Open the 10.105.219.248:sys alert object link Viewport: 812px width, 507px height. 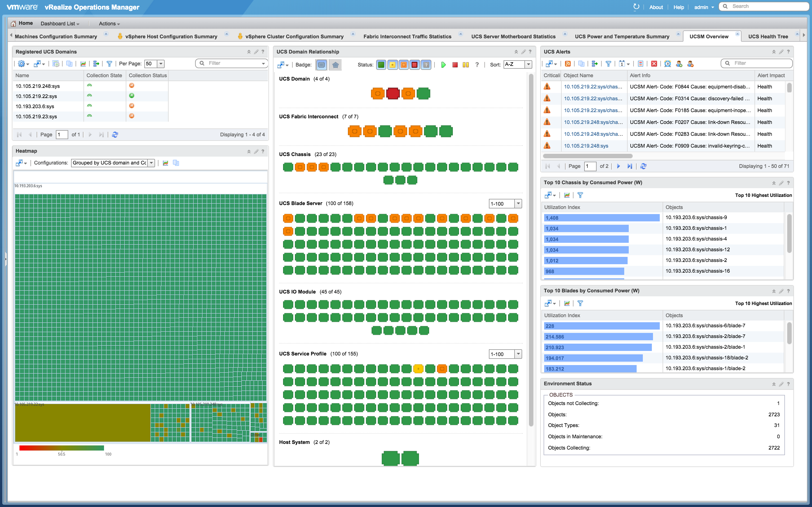point(586,146)
